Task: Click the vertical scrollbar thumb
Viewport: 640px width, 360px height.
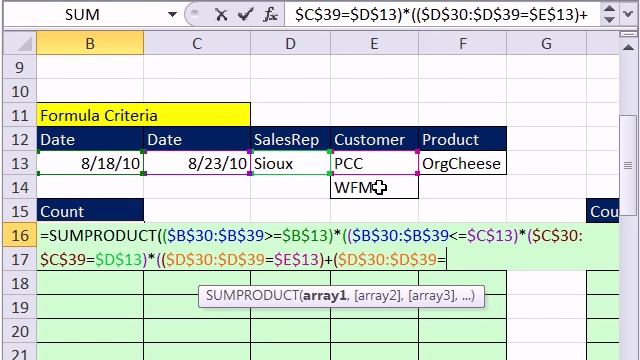Action: 628,165
